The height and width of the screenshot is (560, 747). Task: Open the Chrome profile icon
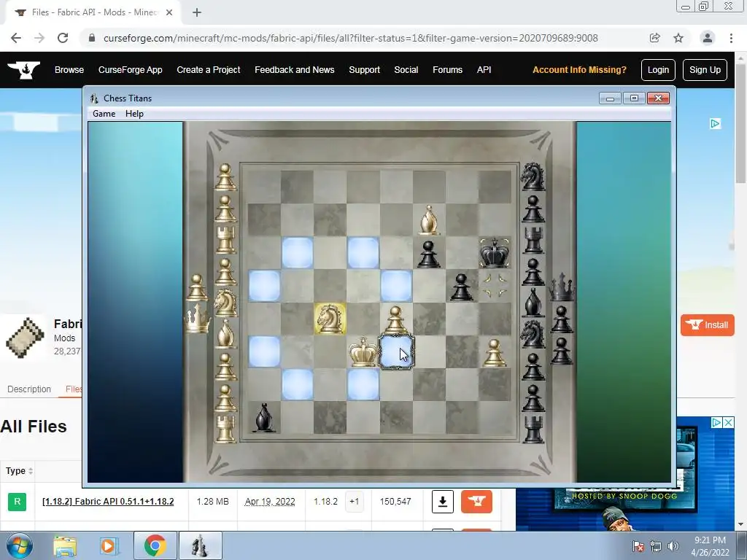click(x=708, y=38)
